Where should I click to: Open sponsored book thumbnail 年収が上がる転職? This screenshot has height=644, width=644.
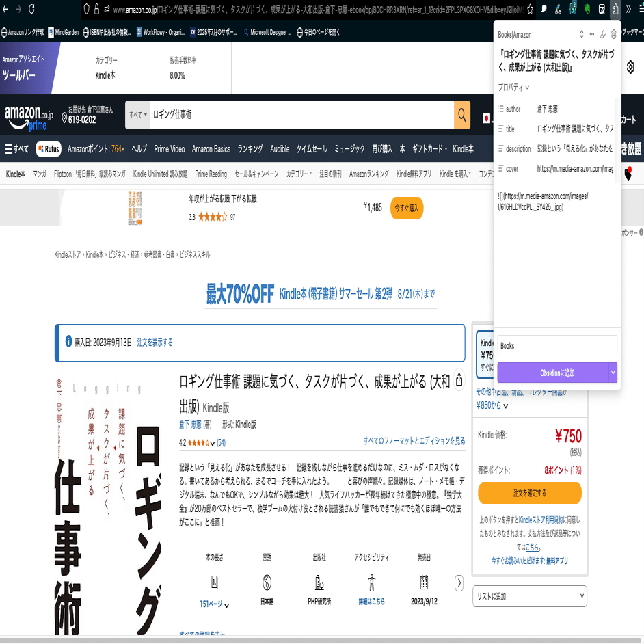click(x=135, y=208)
